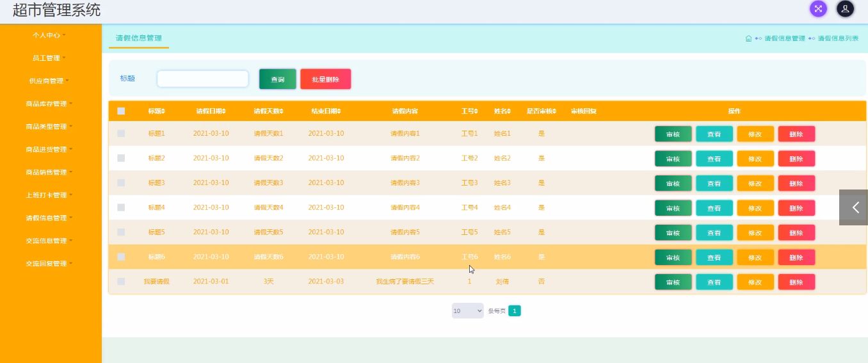Click 修改 button for row 标题3
The width and height of the screenshot is (868, 363).
tap(755, 183)
